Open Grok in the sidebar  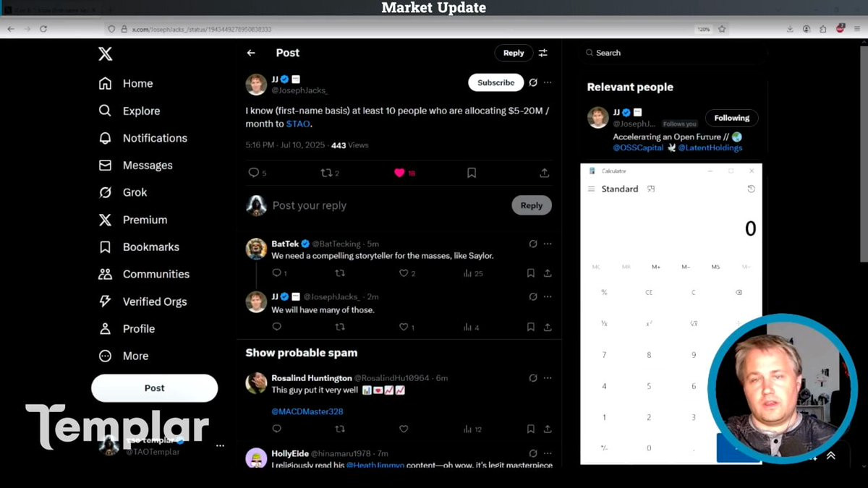click(123, 192)
